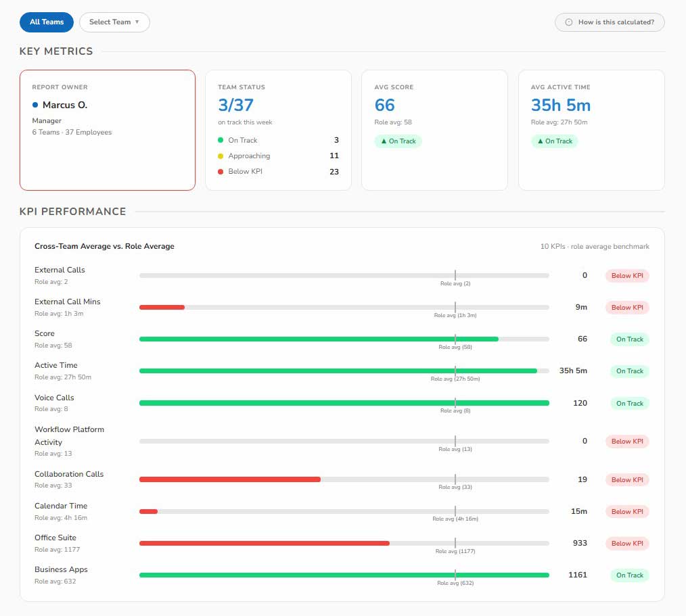The image size is (686, 616).
Task: Click the green On Track status dot
Action: [x=221, y=140]
